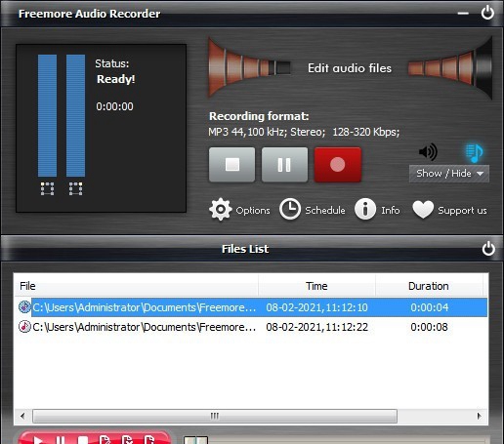This screenshot has height=444, width=504.
Task: Sort by the Duration column header
Action: (429, 286)
